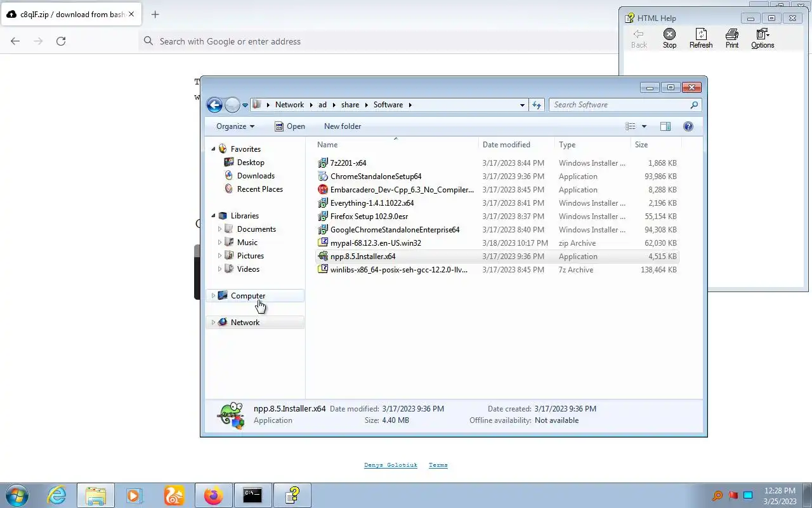Click the mypal-68.12.3 zip archive icon
Viewport: 812px width, 508px height.
(x=323, y=243)
